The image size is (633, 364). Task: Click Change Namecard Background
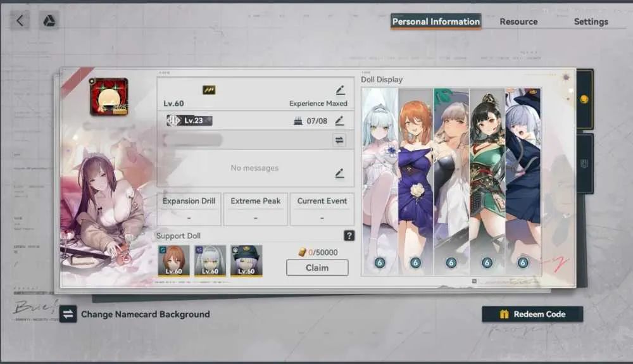(146, 314)
